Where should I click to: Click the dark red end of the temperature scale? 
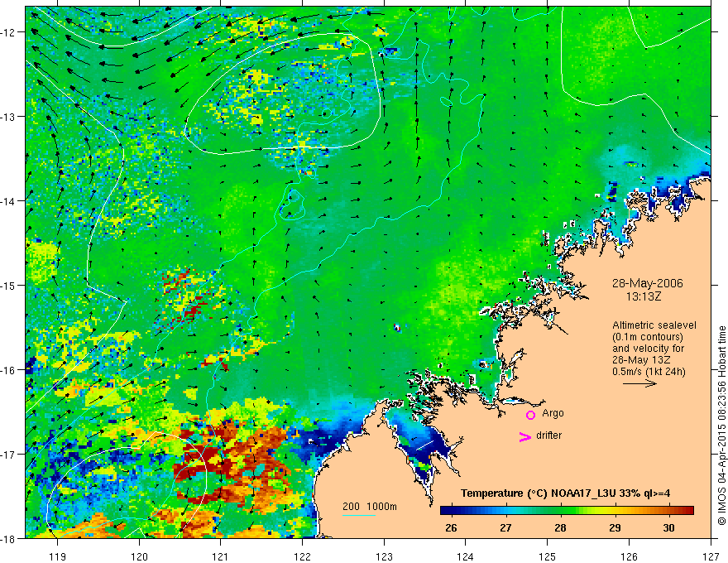(687, 511)
